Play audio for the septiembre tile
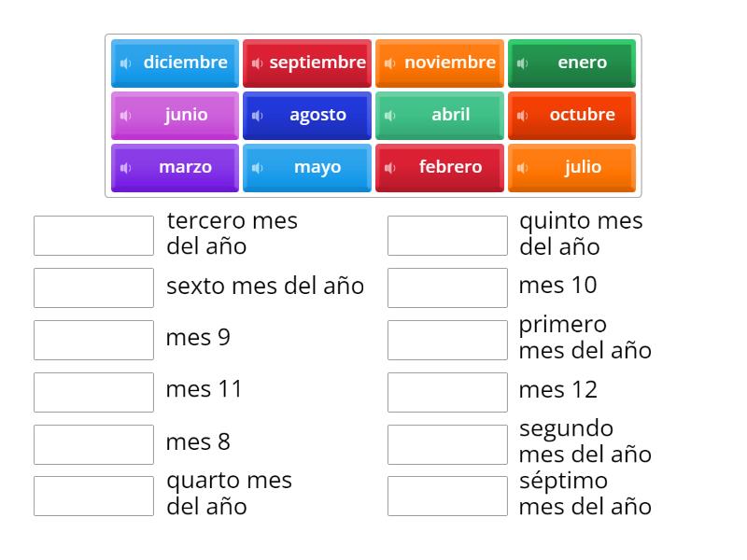 coord(259,63)
